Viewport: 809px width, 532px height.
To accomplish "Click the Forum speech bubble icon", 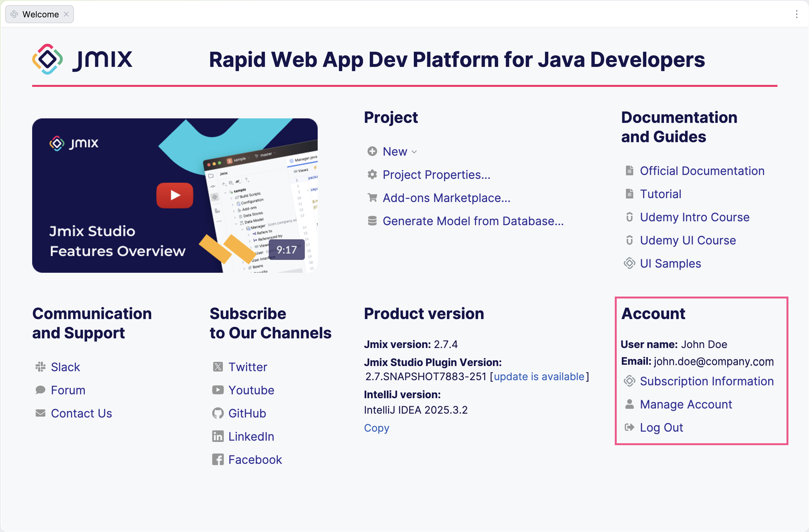I will [41, 390].
